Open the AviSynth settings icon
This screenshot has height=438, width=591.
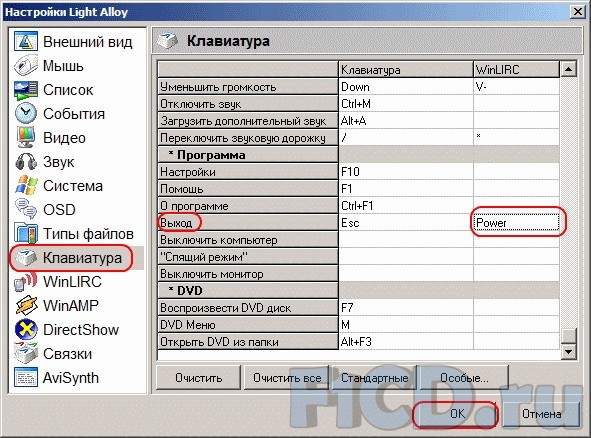[x=26, y=377]
